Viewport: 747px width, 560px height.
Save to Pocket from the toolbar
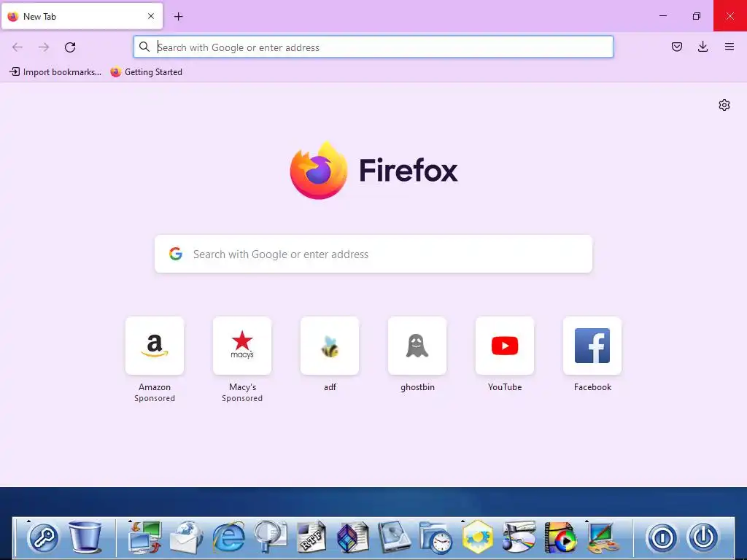coord(676,47)
